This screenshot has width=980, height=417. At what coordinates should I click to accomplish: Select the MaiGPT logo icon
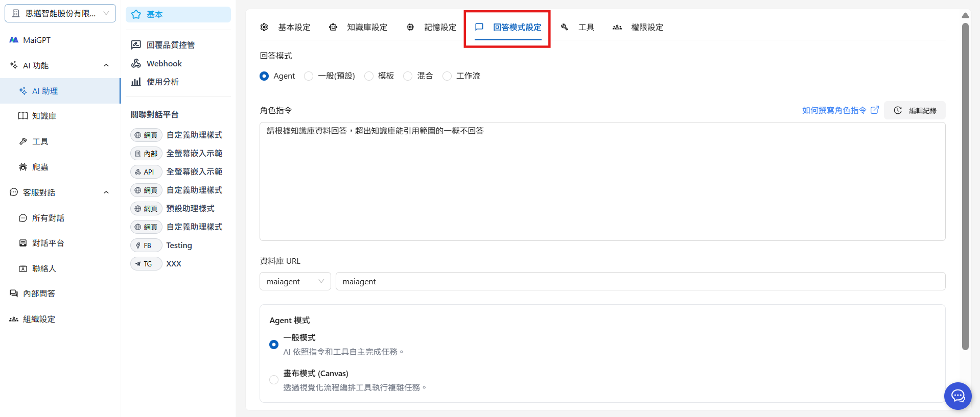14,40
